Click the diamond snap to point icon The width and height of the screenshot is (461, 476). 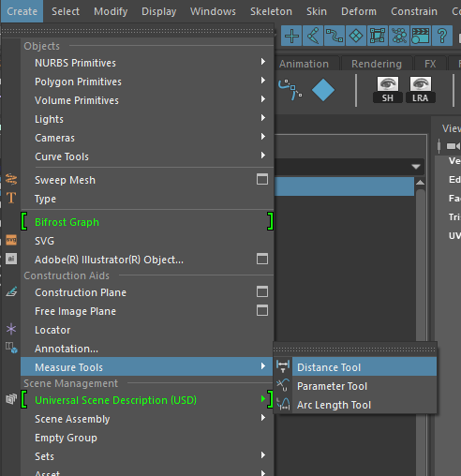click(356, 36)
